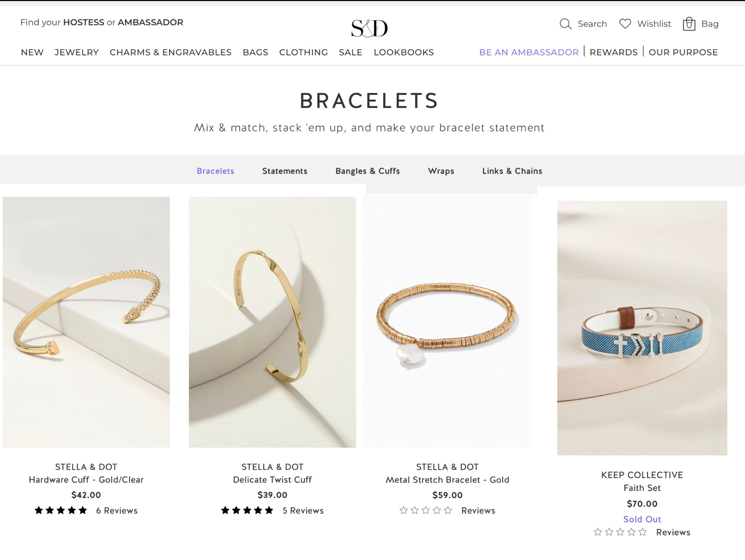Open the Wishlist heart icon
The width and height of the screenshot is (745, 560).
click(x=625, y=23)
